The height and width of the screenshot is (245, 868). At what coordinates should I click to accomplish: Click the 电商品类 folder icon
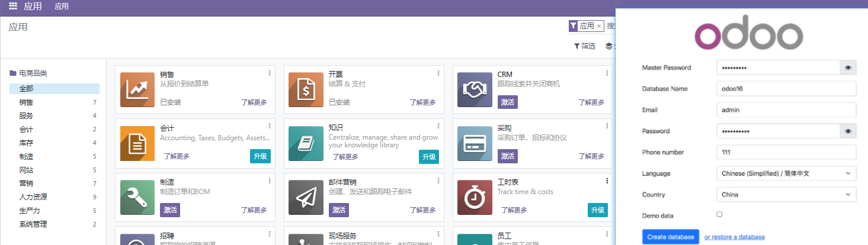click(13, 73)
